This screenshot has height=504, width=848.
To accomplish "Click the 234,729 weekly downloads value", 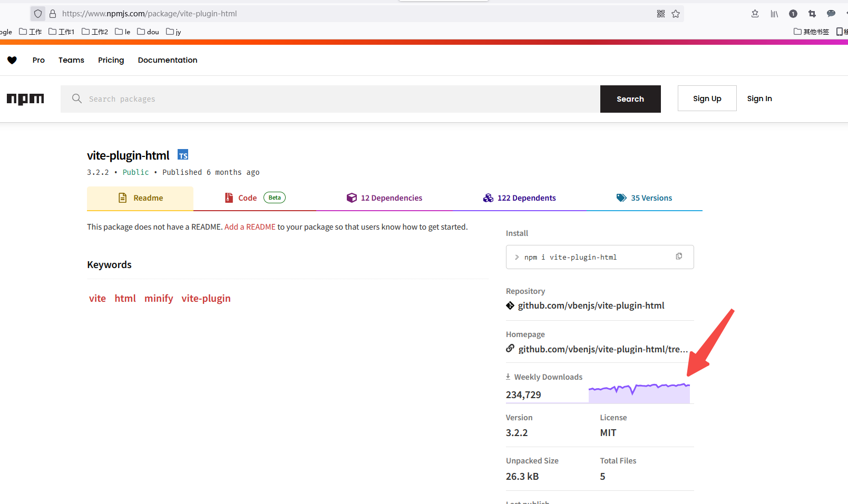I will point(523,394).
